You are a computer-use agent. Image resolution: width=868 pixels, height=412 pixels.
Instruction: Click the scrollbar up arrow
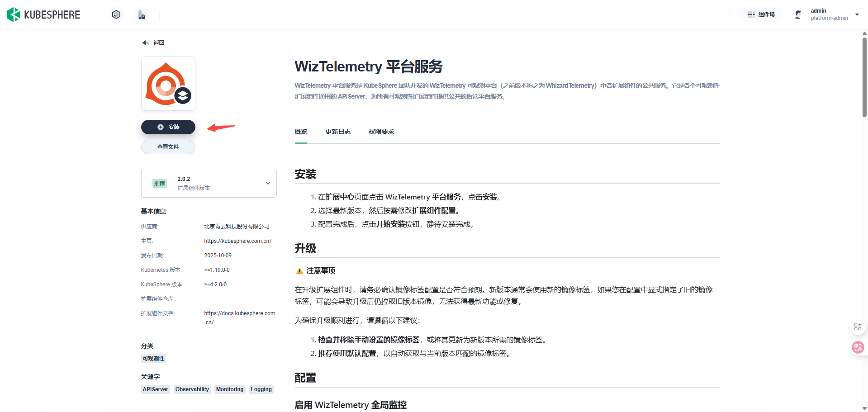coord(864,33)
